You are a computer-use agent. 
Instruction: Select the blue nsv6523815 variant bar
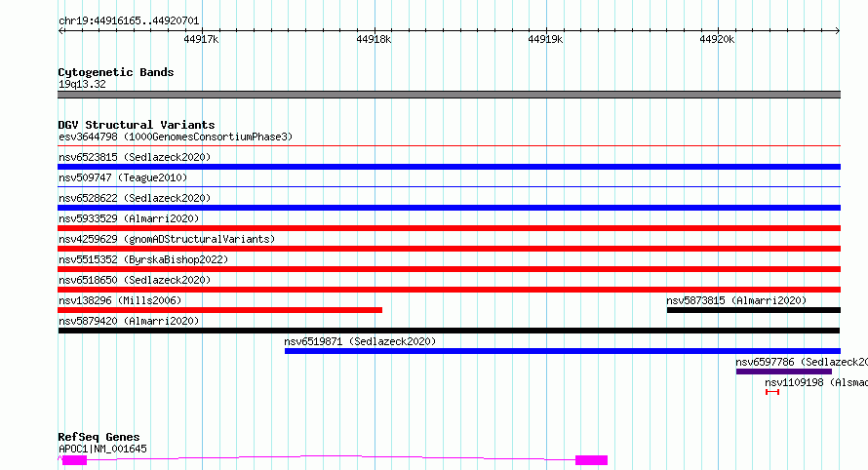tap(449, 167)
